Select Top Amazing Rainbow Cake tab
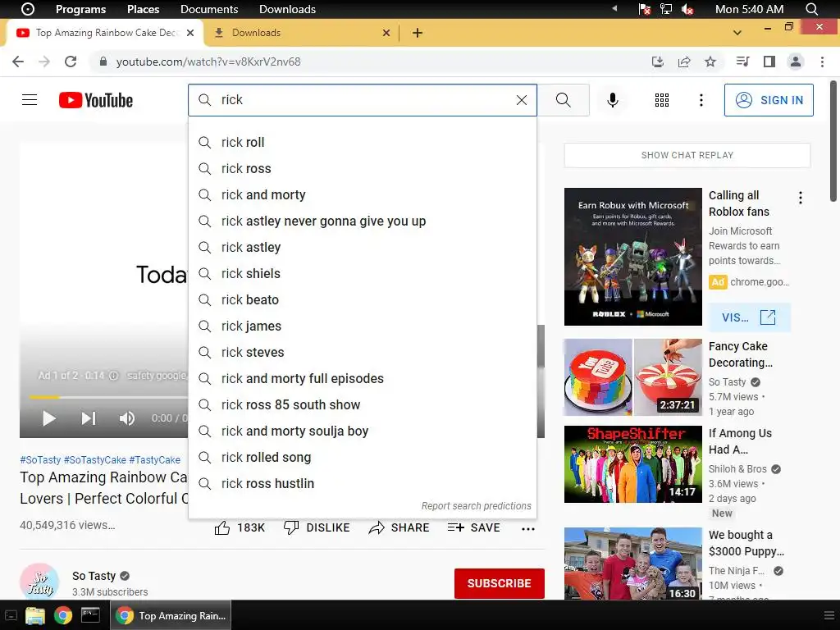 [105, 33]
